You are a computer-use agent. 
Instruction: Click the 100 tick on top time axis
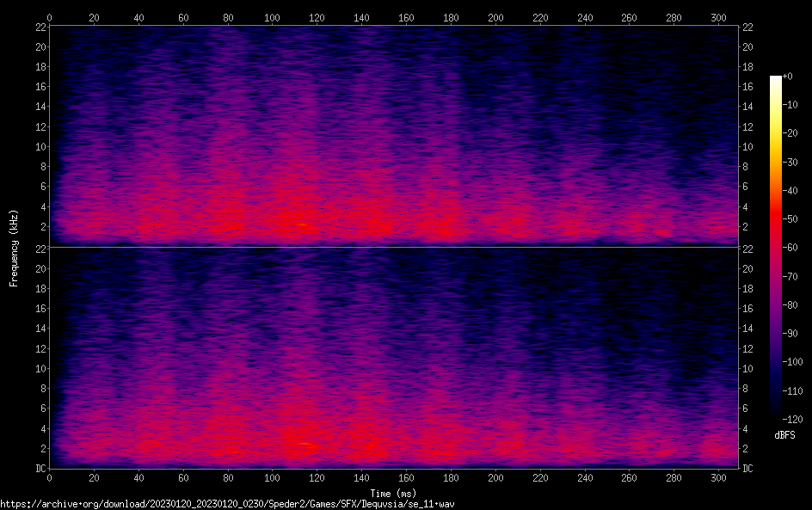[273, 17]
